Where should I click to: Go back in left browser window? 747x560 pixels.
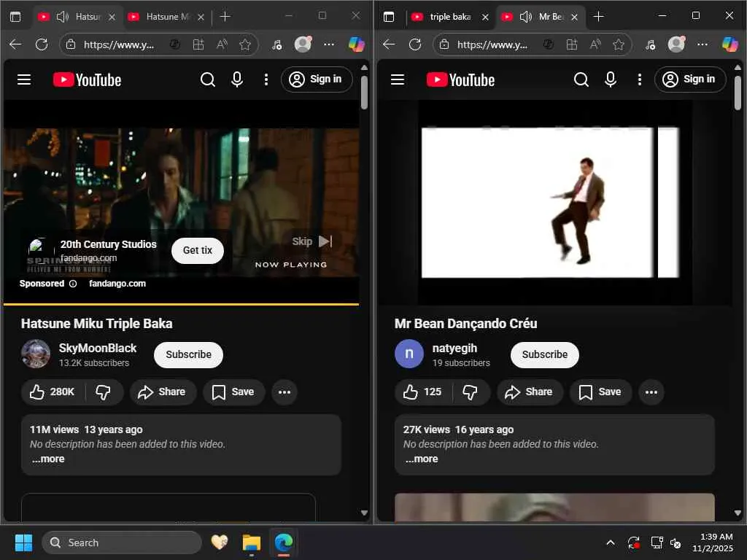coord(15,44)
